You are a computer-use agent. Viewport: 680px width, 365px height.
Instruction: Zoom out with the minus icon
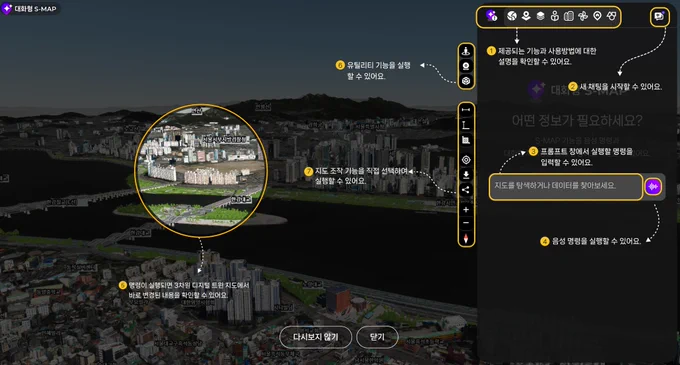(466, 223)
